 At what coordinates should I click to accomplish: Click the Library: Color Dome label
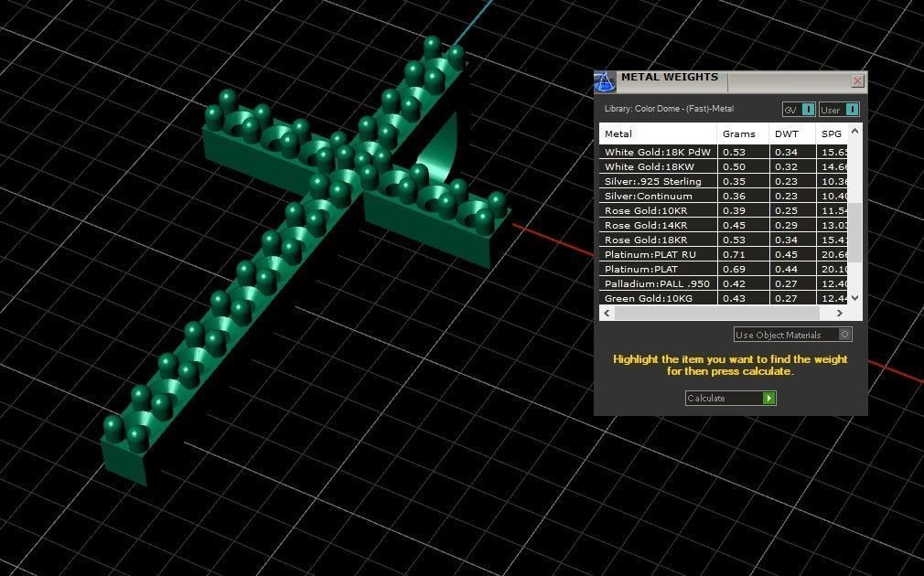[x=669, y=109]
